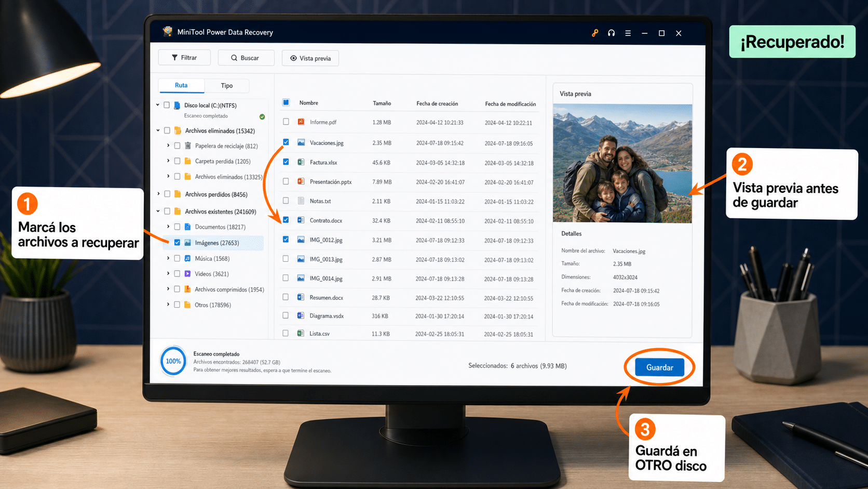Uncheck the Contrato.docx checkbox
Image resolution: width=868 pixels, height=489 pixels.
(286, 220)
